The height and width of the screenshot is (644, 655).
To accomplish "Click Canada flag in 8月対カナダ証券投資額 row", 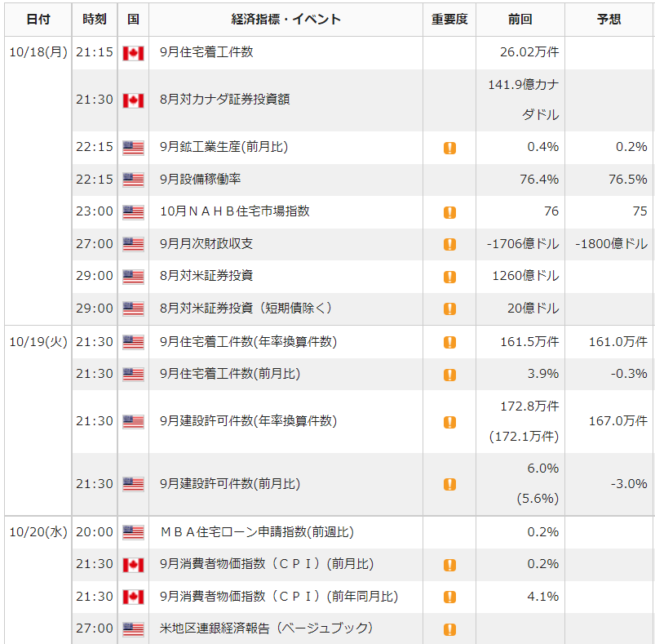I will coord(133,100).
